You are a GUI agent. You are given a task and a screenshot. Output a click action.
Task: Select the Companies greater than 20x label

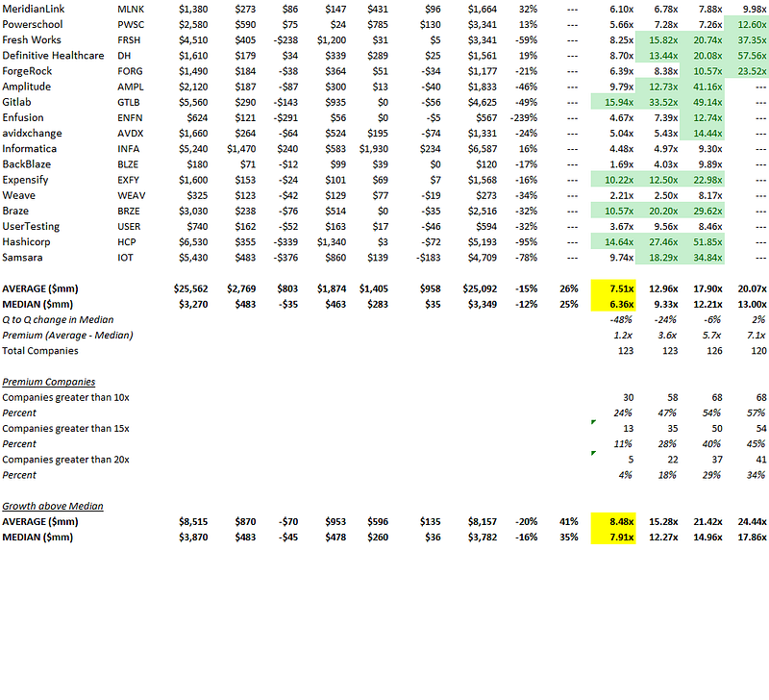65,460
